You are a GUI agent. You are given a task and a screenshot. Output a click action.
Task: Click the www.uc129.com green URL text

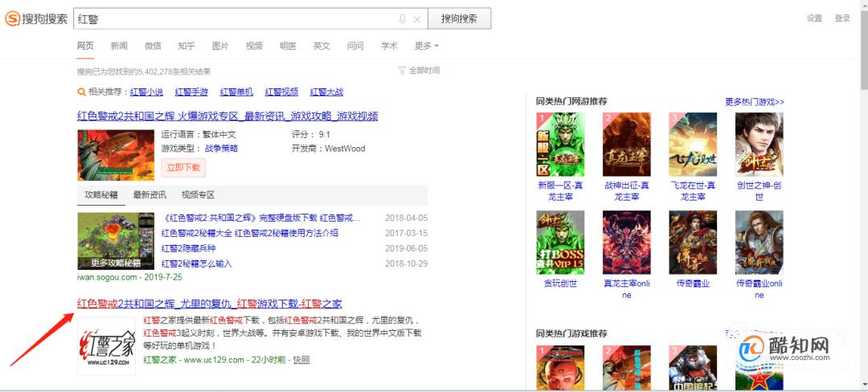[215, 360]
